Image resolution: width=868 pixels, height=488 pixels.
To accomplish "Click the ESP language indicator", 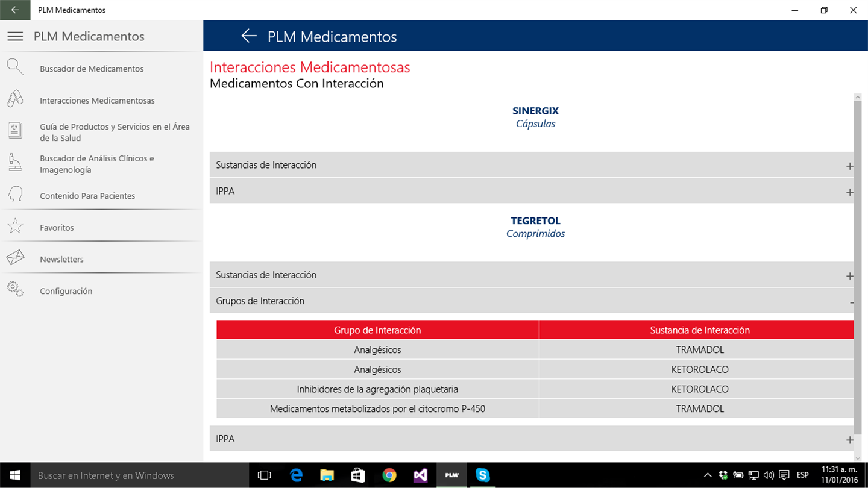I will pyautogui.click(x=802, y=475).
